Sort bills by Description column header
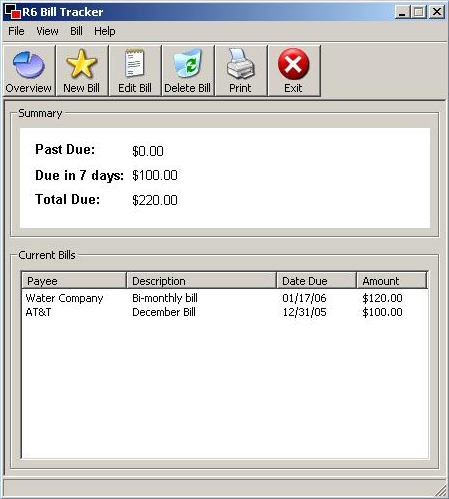The height and width of the screenshot is (499, 449). click(x=201, y=280)
